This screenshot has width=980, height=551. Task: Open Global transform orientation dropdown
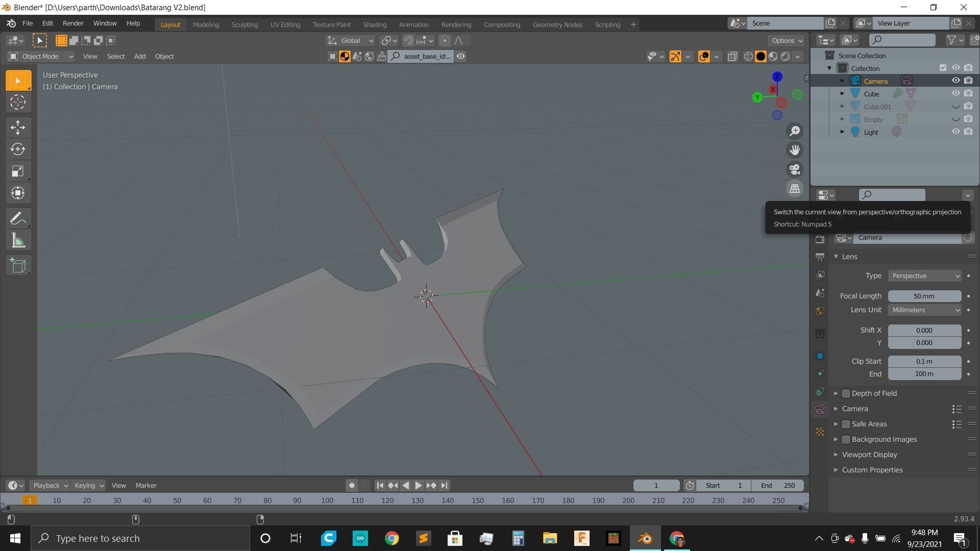point(350,41)
